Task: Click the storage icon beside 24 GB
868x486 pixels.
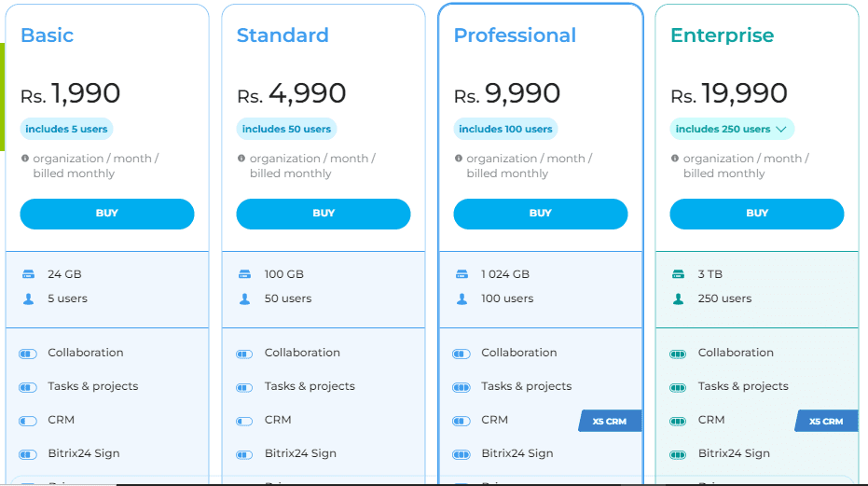Action: 28,273
